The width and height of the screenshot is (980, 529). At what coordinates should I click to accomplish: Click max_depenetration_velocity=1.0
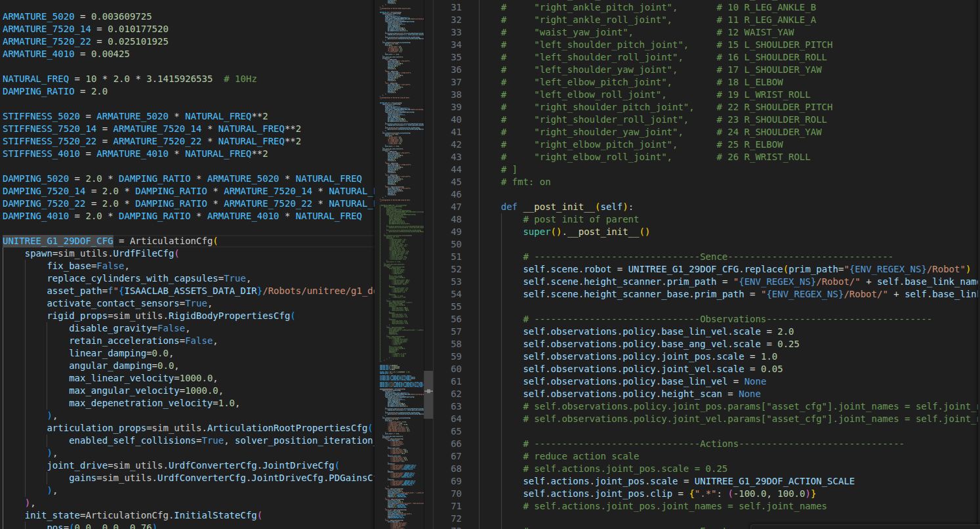click(x=154, y=403)
